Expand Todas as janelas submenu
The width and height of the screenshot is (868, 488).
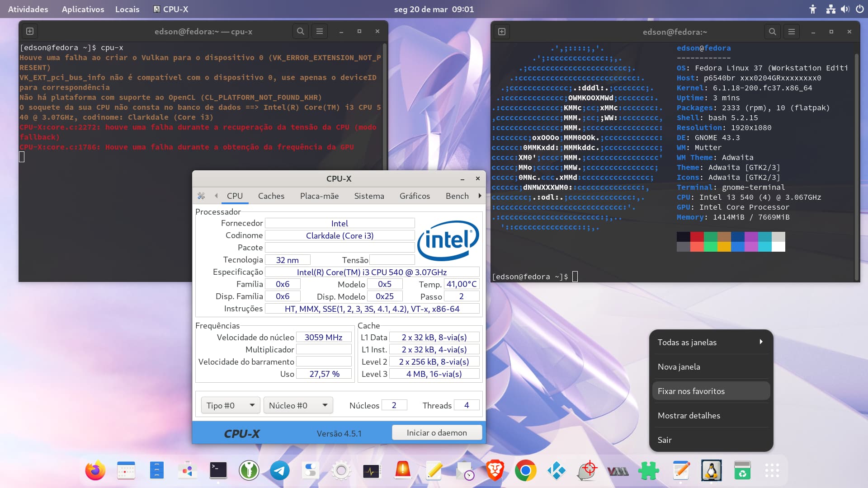tap(711, 342)
